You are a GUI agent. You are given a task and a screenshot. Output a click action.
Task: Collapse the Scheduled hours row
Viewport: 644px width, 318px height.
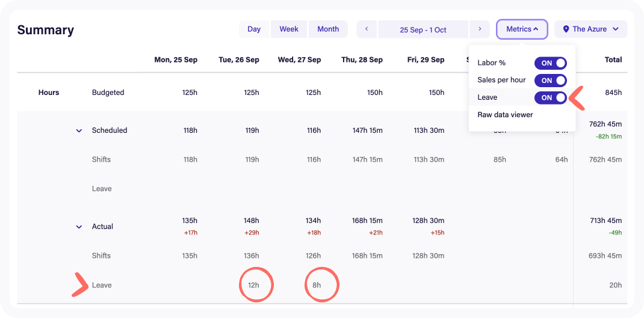79,130
